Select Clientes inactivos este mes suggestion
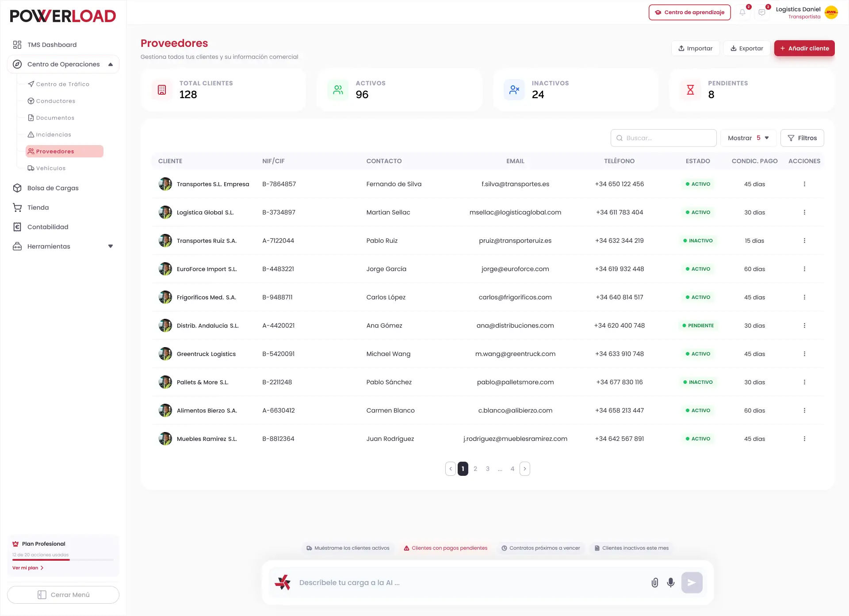The width and height of the screenshot is (849, 616). point(631,548)
